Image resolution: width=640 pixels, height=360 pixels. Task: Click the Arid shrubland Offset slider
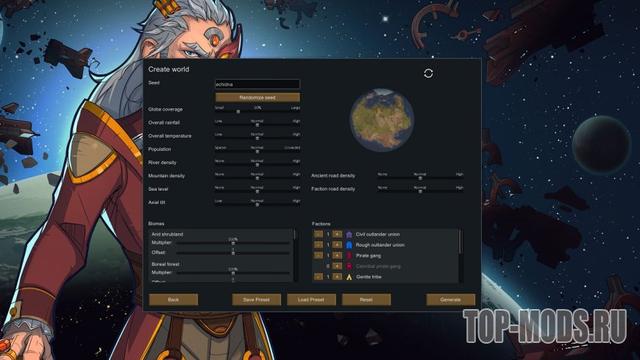click(233, 253)
